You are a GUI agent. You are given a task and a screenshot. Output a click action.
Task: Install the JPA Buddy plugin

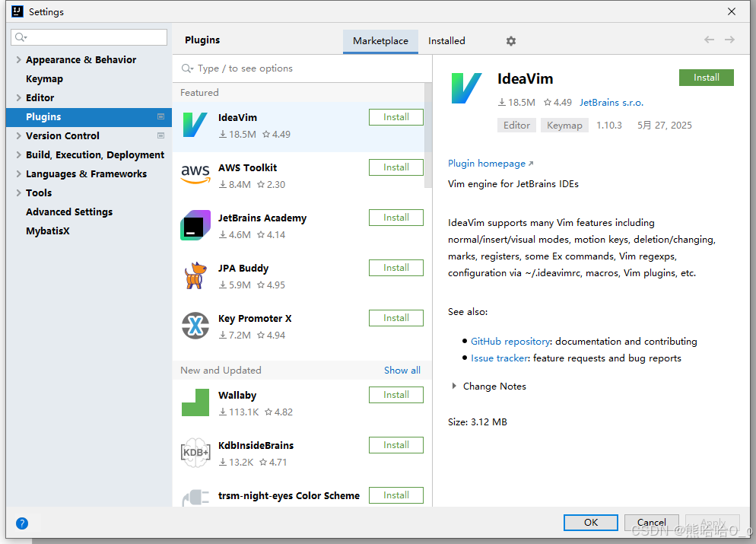point(395,268)
